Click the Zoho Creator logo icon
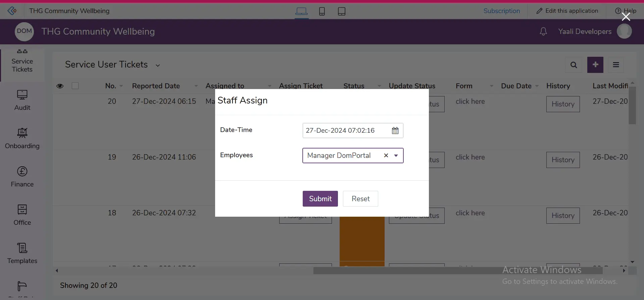Viewport: 644px width, 300px height. coord(12,11)
